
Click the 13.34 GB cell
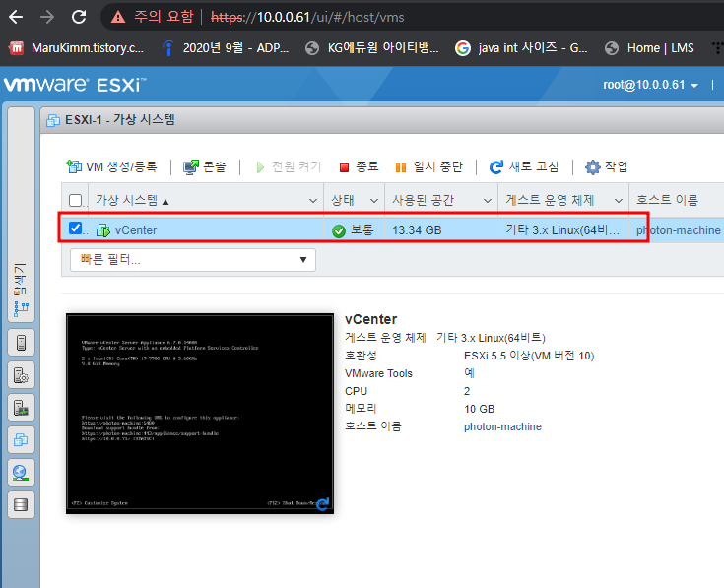point(417,229)
